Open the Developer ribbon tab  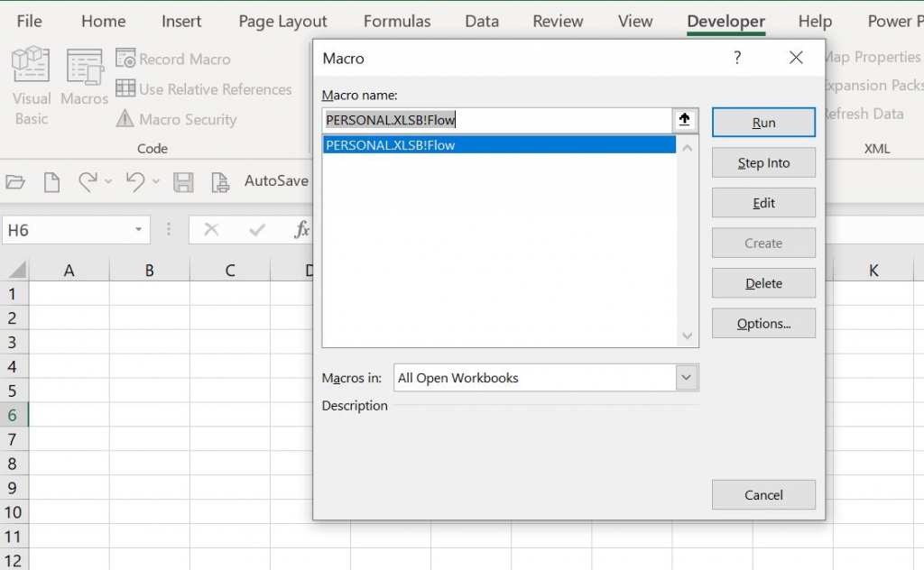(725, 21)
